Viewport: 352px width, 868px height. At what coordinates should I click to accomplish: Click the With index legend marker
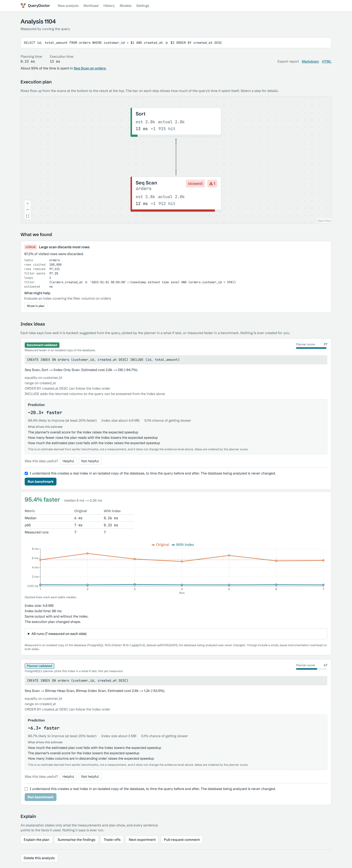(174, 545)
